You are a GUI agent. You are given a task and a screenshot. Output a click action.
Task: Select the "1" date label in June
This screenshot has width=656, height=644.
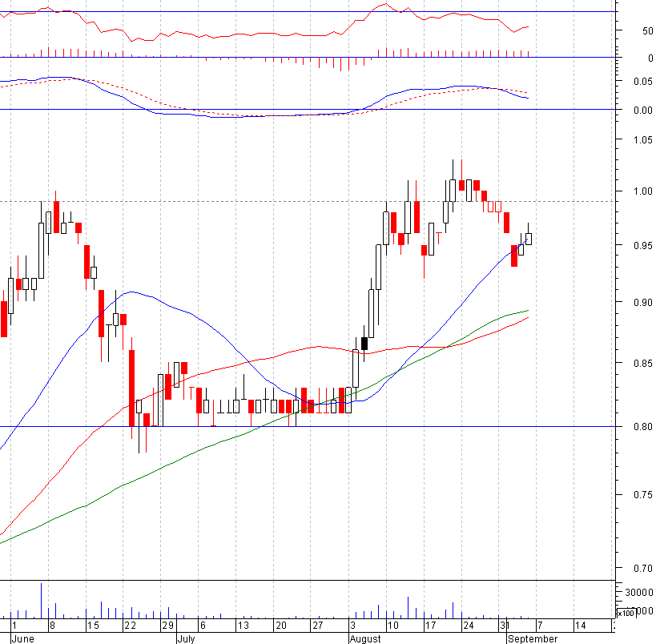[14, 626]
